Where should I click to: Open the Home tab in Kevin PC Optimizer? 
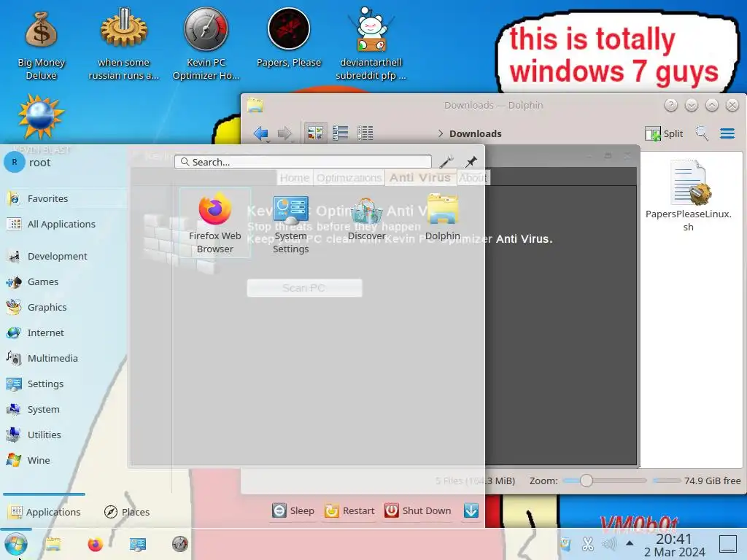coord(295,178)
